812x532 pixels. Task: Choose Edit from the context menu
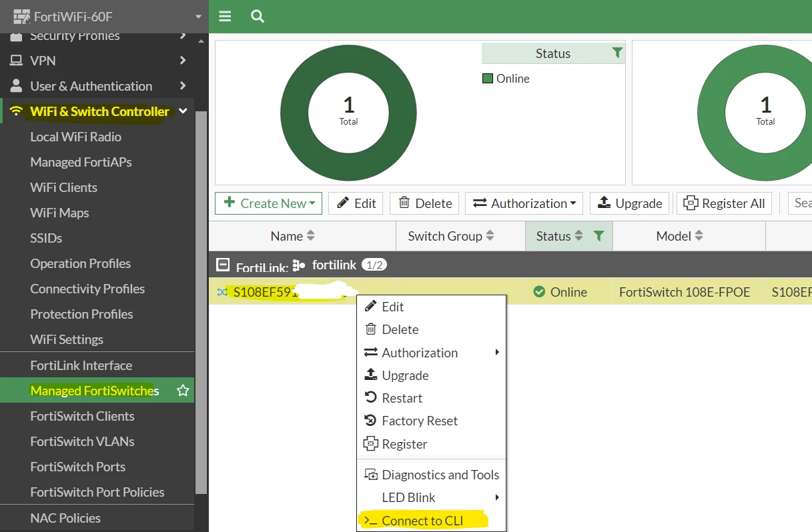[431, 307]
